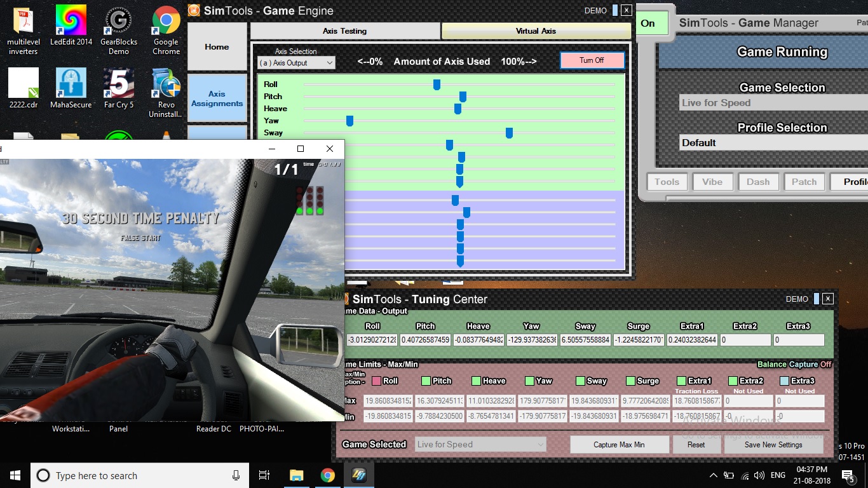Click the Capture Max Min button
Screen dimensions: 868x488
point(620,445)
